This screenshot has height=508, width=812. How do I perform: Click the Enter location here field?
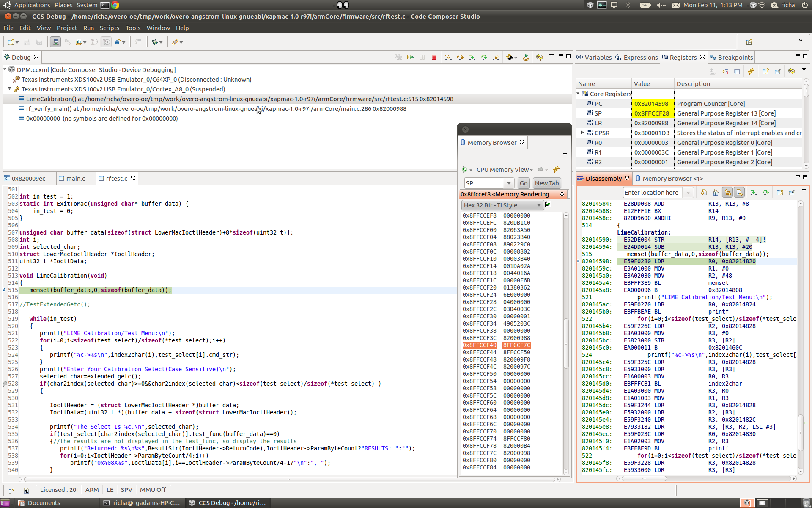tap(653, 193)
